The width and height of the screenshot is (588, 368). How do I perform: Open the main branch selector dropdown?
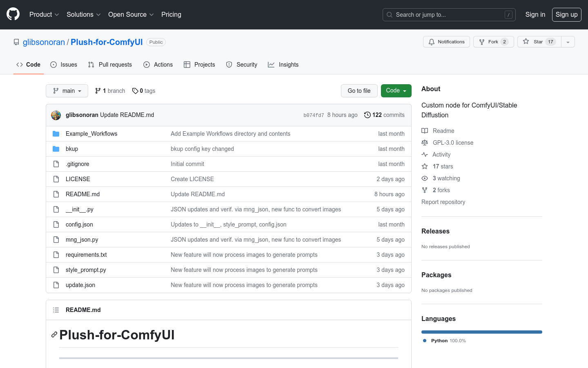[x=67, y=91]
